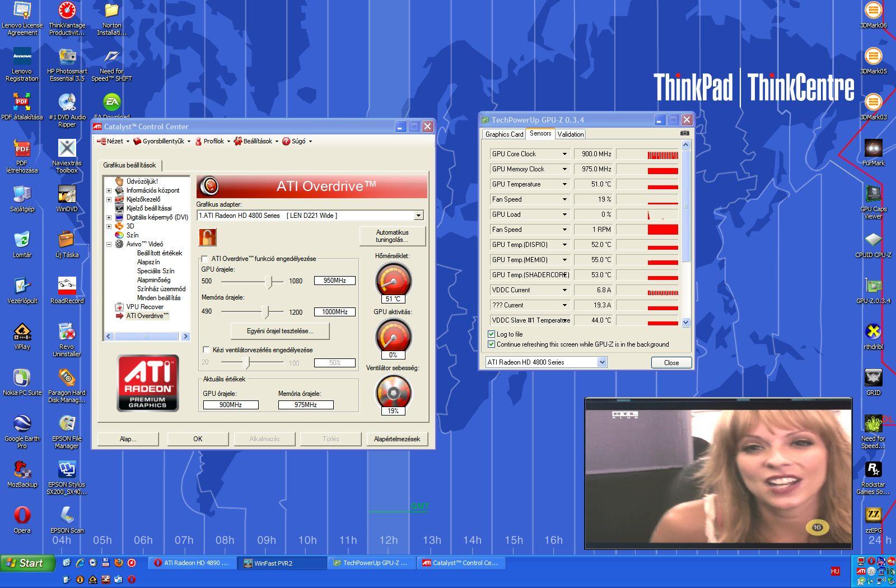Open the ThinkVantage Productivity icon
Viewport: 896px width, 588px height.
[67, 18]
